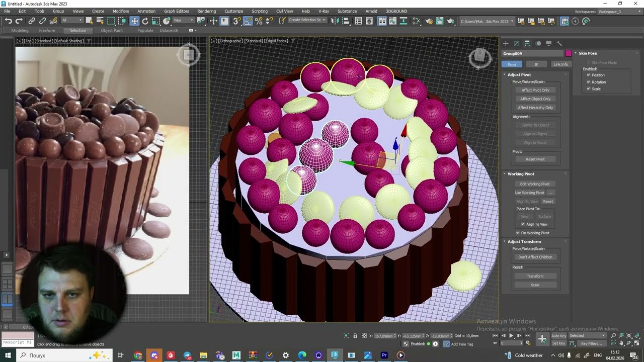Image resolution: width=644 pixels, height=362 pixels.
Task: Open the Create Selection Set dropdown
Action: click(x=307, y=21)
